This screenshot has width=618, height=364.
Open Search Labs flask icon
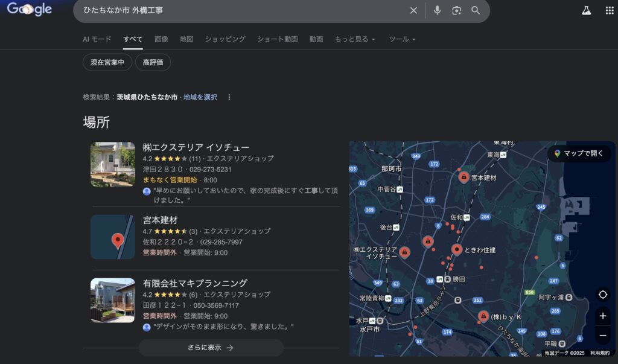pos(587,11)
